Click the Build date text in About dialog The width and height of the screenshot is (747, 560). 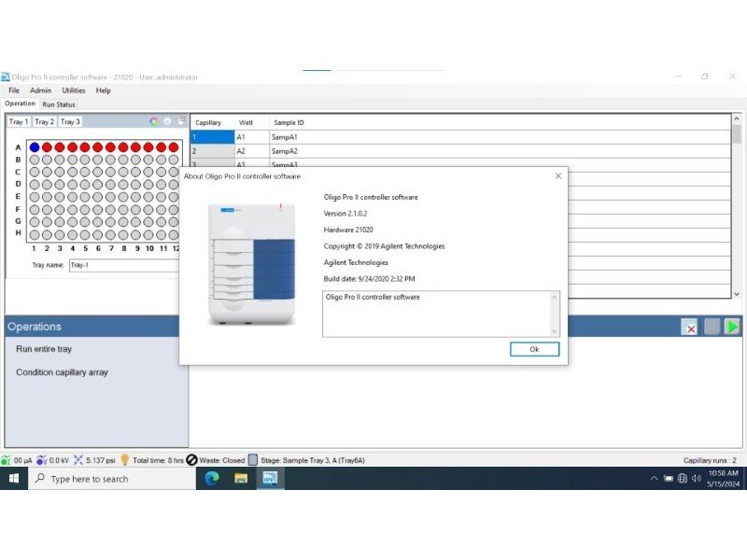pos(369,279)
